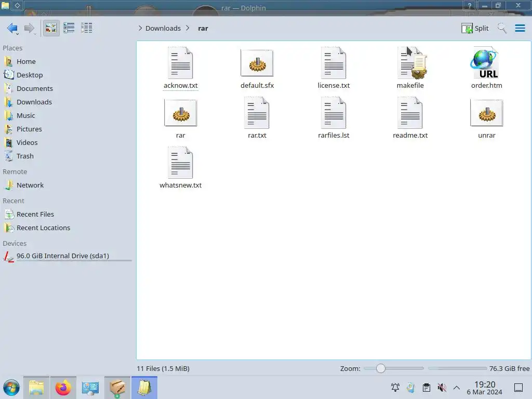
Task: Go forward with the grey forward arrow
Action: (30, 28)
